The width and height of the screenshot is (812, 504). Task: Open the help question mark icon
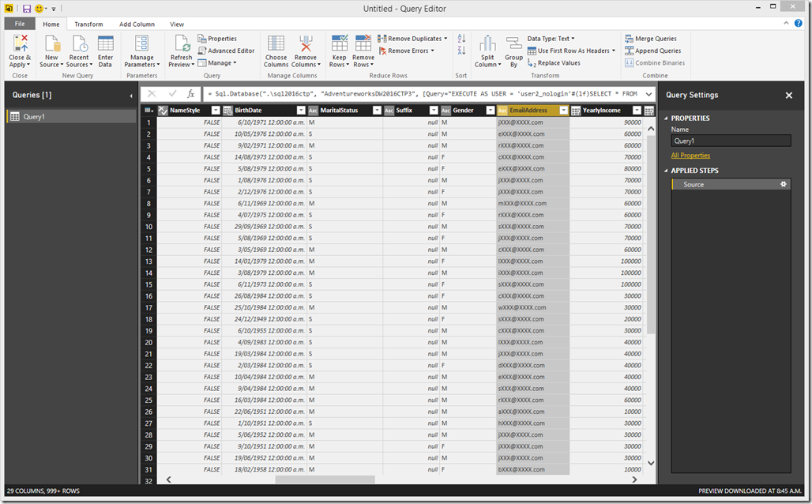[x=798, y=24]
